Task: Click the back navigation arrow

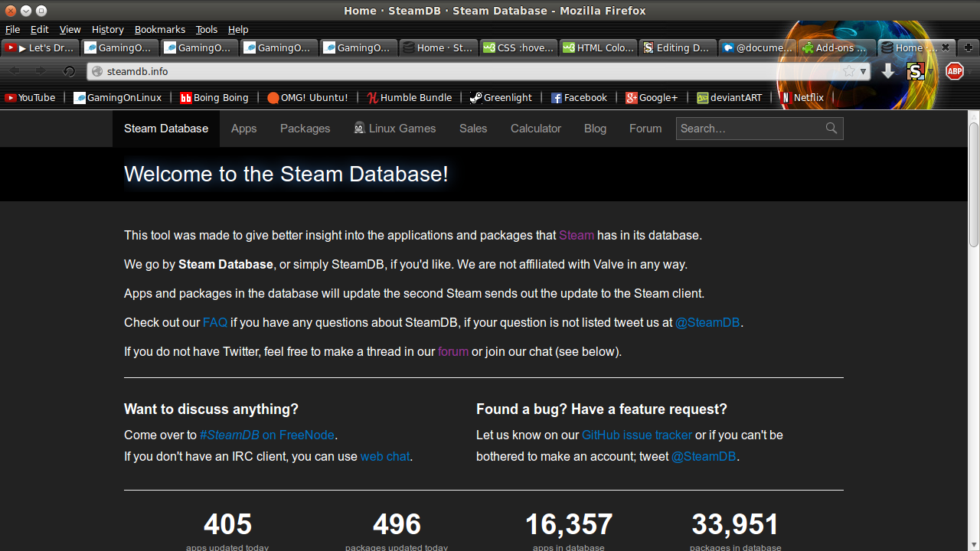Action: [x=15, y=71]
